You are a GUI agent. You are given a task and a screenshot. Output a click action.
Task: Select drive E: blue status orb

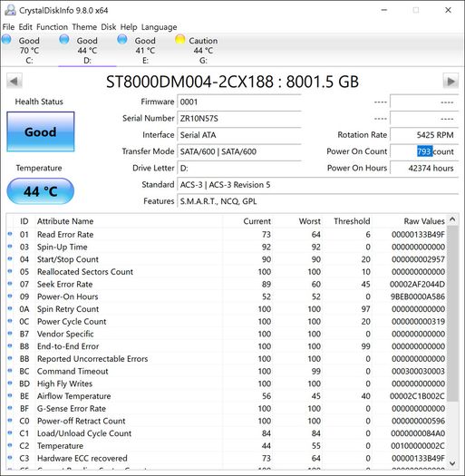122,40
